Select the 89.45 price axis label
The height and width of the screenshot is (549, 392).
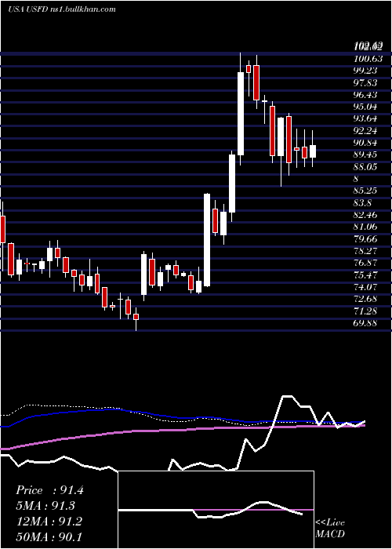[x=365, y=155]
